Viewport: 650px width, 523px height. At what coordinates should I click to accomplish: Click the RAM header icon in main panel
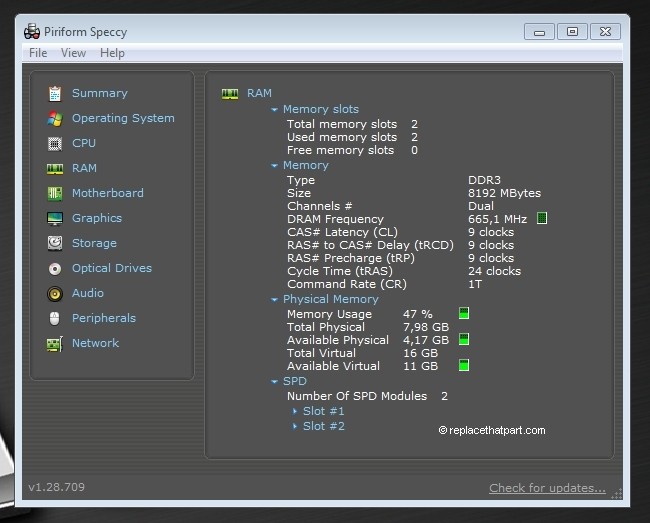(230, 94)
